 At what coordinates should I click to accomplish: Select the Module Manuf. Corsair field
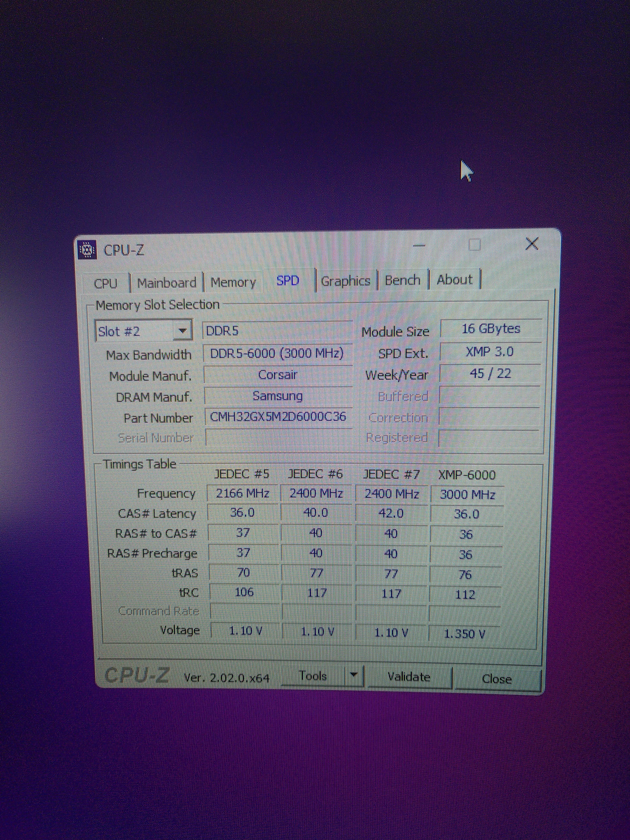click(x=278, y=375)
